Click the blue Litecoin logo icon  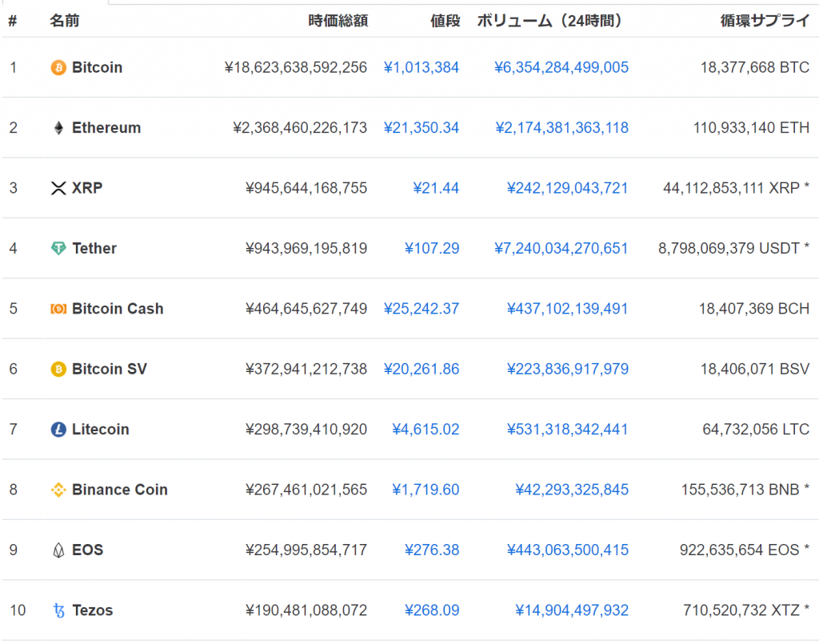click(58, 430)
